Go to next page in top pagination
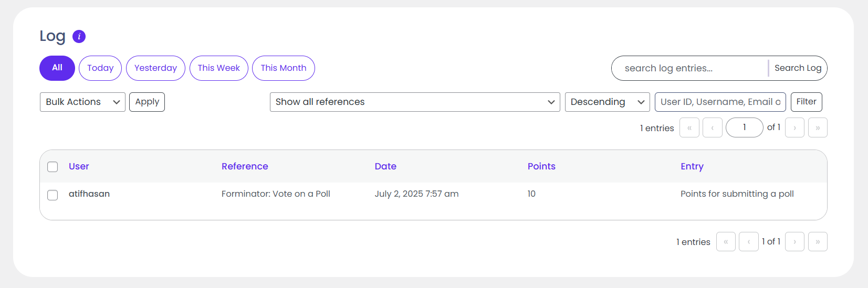The height and width of the screenshot is (288, 868). 794,127
